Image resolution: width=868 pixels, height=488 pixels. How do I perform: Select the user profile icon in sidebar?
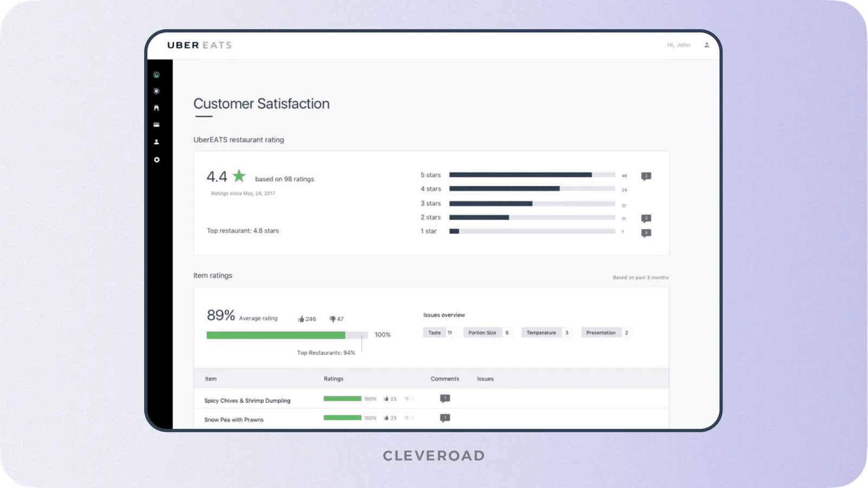[x=157, y=142]
